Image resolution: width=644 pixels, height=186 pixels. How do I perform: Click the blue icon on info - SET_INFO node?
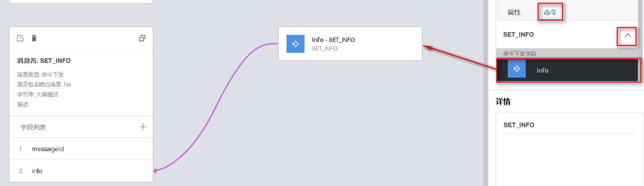coord(295,44)
